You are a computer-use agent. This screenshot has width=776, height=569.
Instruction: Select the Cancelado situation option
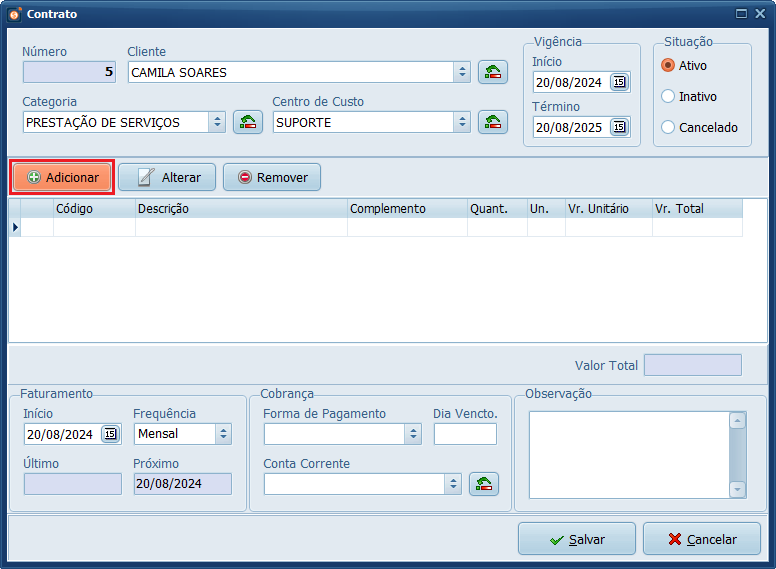pyautogui.click(x=669, y=127)
